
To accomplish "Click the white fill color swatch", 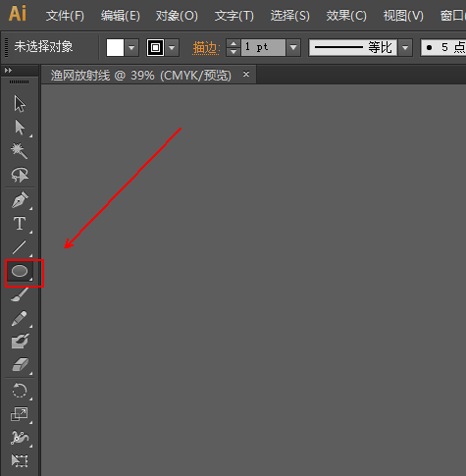I will (x=115, y=48).
